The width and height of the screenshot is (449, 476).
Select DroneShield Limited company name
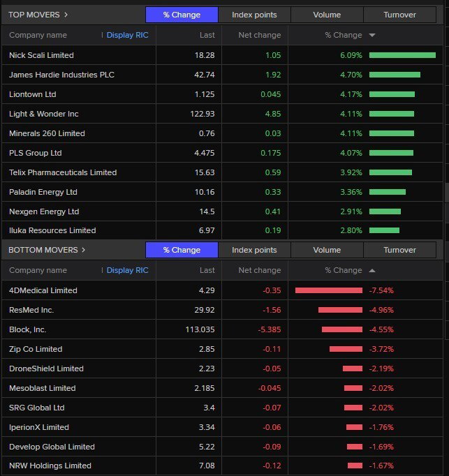[x=46, y=369]
